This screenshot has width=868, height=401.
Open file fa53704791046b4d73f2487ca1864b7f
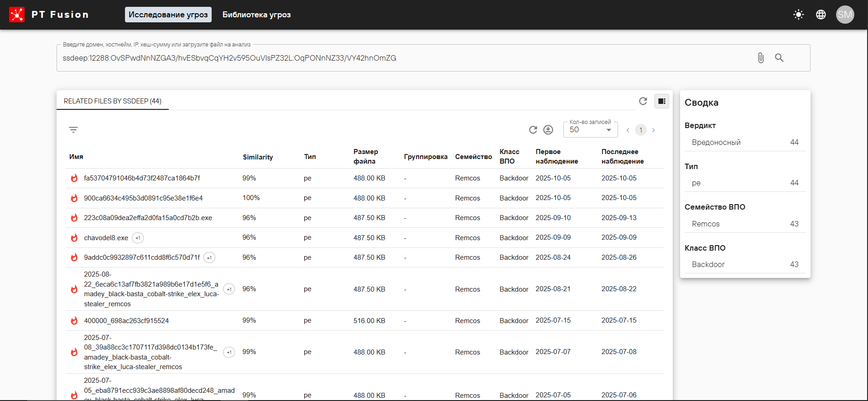142,178
